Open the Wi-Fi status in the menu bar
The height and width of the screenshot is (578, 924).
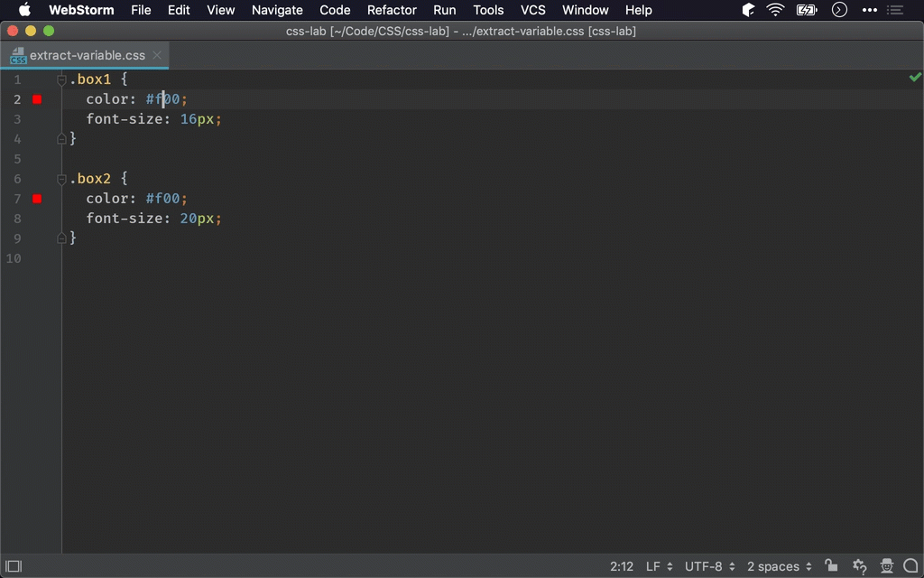pyautogui.click(x=775, y=10)
